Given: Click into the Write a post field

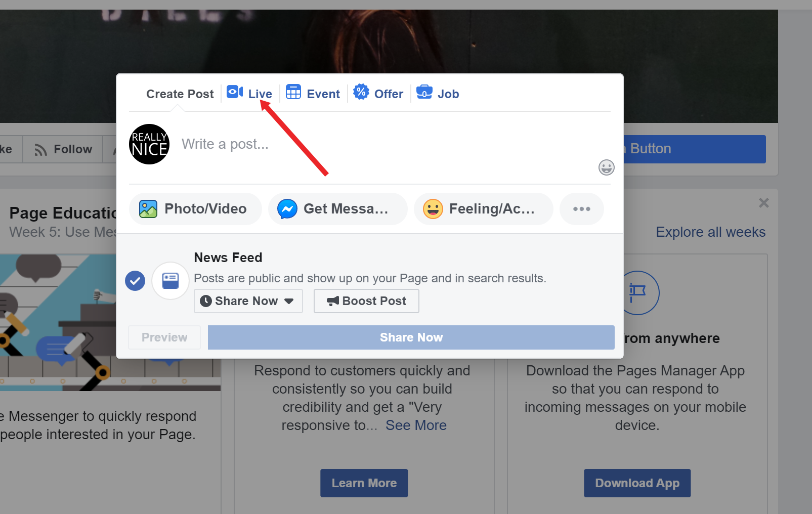Looking at the screenshot, I should pos(354,145).
